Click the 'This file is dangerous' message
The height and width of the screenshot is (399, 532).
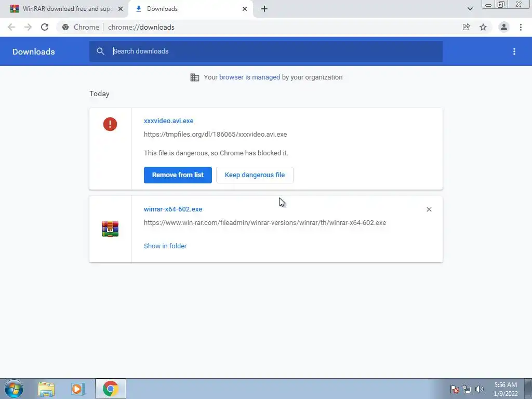216,153
